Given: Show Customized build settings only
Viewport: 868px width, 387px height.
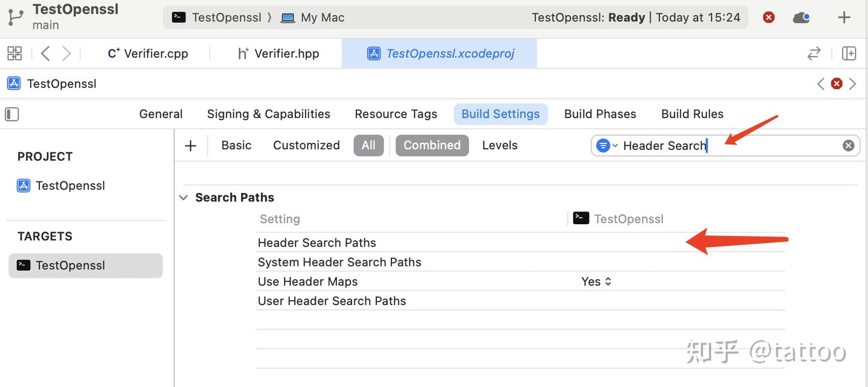Looking at the screenshot, I should [x=306, y=145].
